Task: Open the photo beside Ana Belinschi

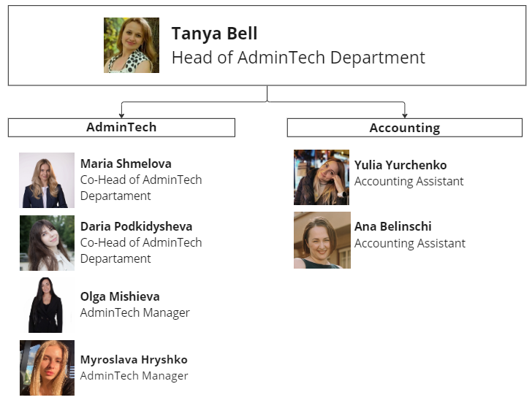Action: point(322,240)
